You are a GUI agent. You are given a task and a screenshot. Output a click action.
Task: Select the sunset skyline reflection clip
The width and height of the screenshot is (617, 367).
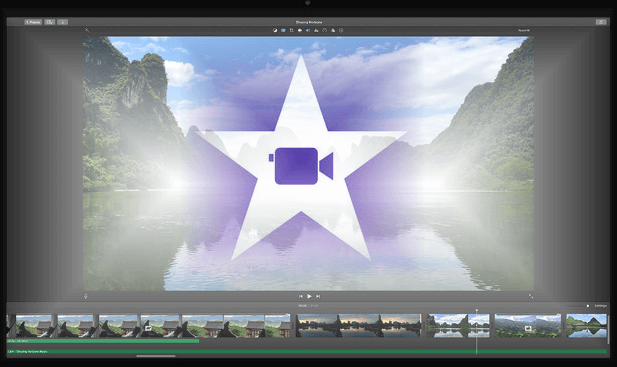coord(358,326)
